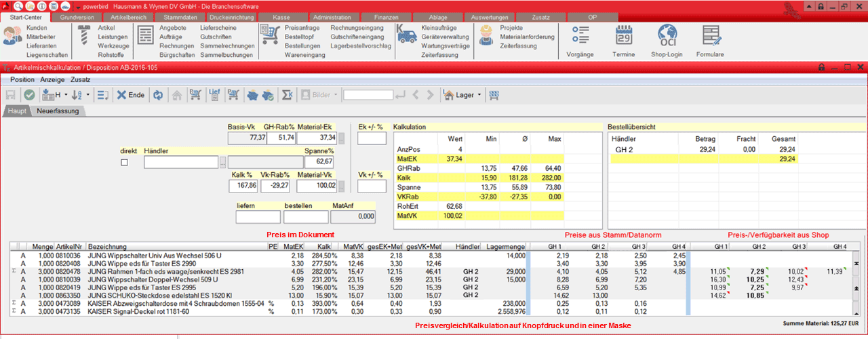Switch to the Neuerfassung tab
868x339 pixels.
[x=58, y=111]
